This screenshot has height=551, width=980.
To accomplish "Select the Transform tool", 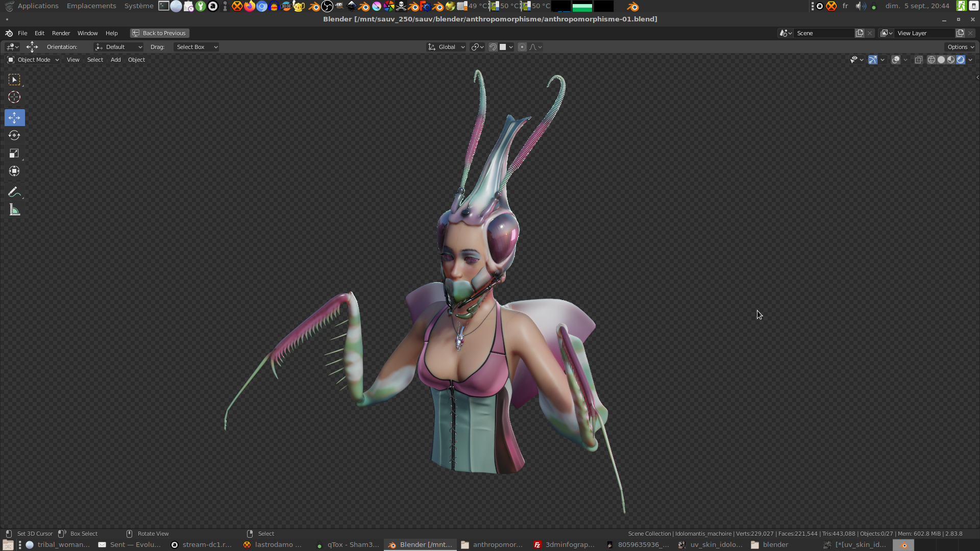I will [14, 171].
